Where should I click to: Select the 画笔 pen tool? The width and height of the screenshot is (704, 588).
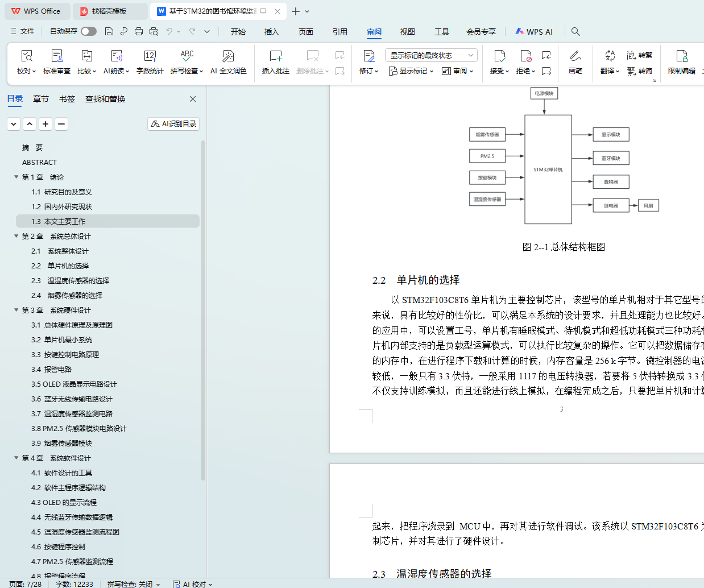575,63
